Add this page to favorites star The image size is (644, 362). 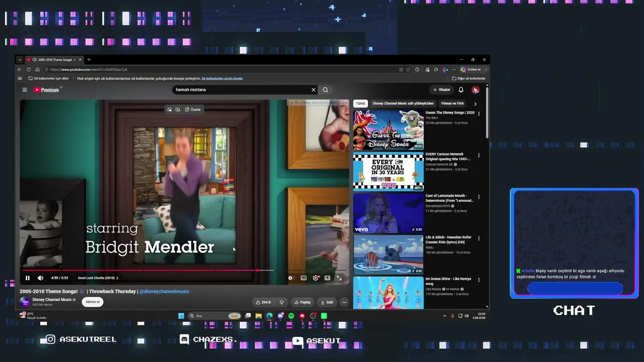coord(408,69)
